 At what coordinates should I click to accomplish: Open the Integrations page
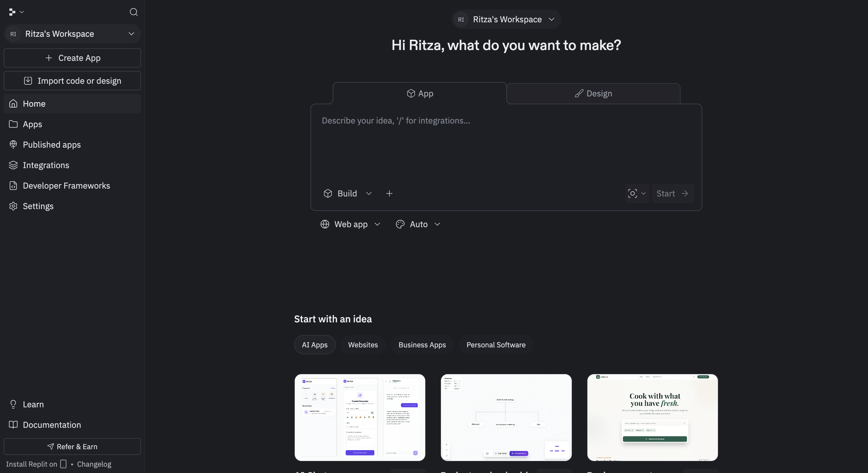[x=46, y=165]
